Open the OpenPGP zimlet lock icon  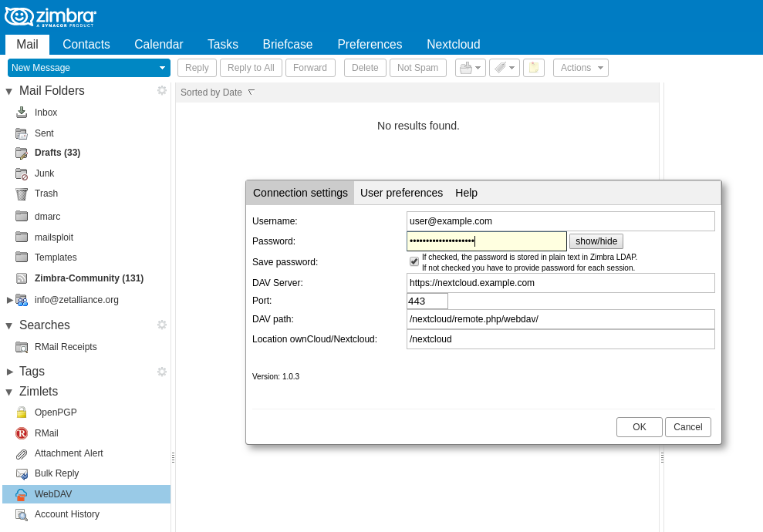pyautogui.click(x=22, y=412)
